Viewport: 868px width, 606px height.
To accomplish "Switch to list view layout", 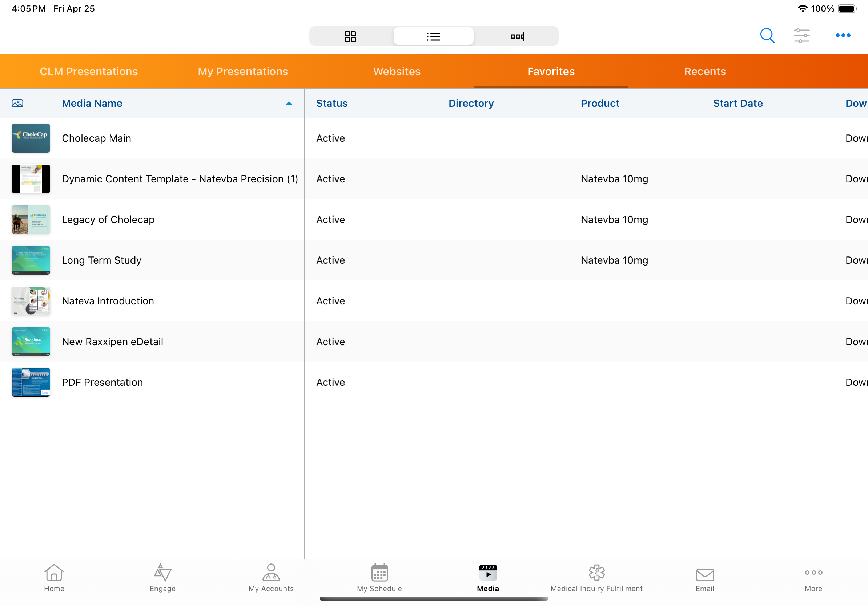I will point(434,36).
